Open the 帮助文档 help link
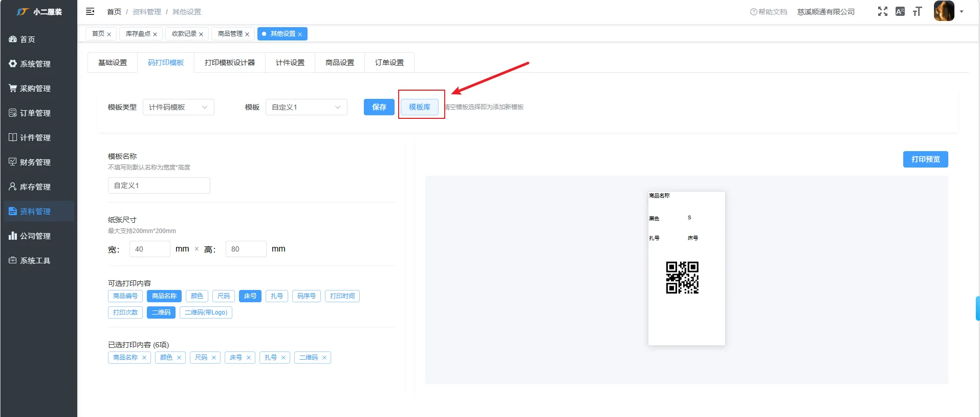 pos(769,12)
